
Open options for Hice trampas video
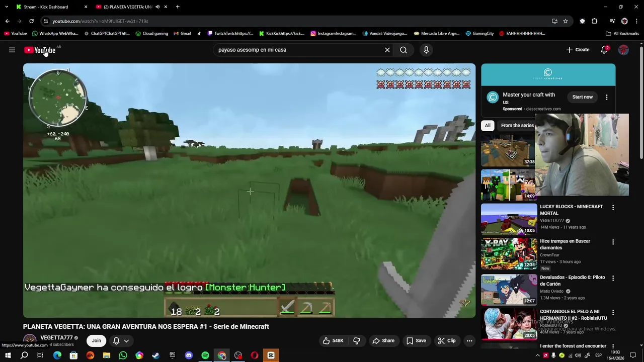(613, 242)
